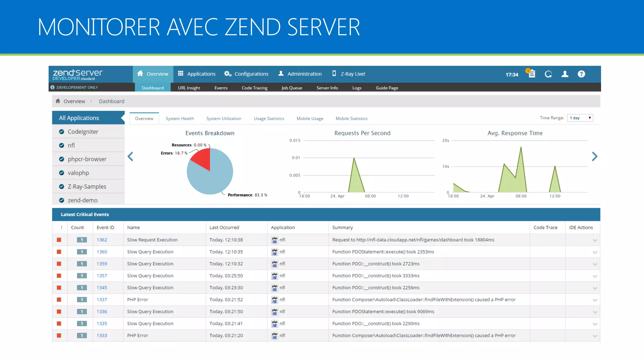Click the refresh/restart server icon

click(x=548, y=74)
